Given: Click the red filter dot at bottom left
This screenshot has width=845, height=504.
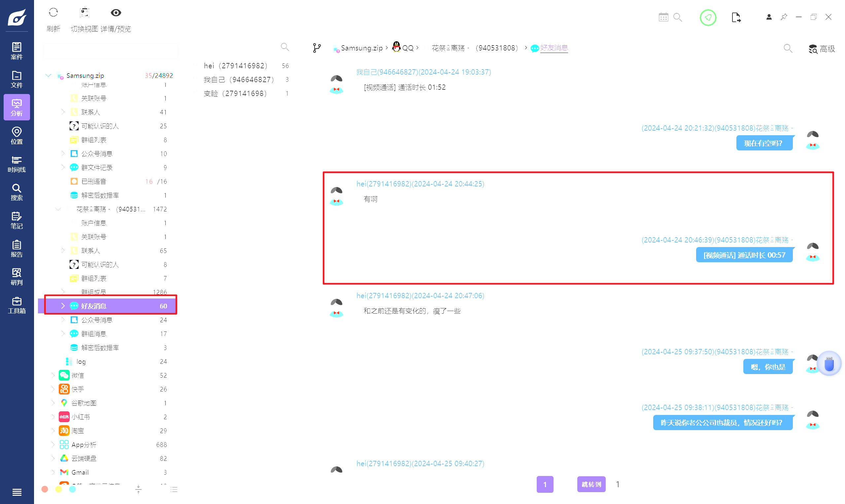Looking at the screenshot, I should tap(45, 489).
